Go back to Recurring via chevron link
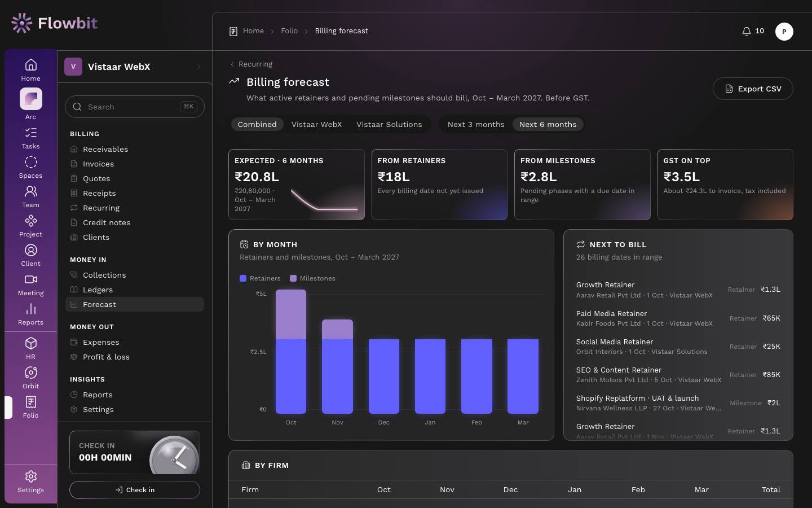The image size is (812, 508). coord(251,64)
